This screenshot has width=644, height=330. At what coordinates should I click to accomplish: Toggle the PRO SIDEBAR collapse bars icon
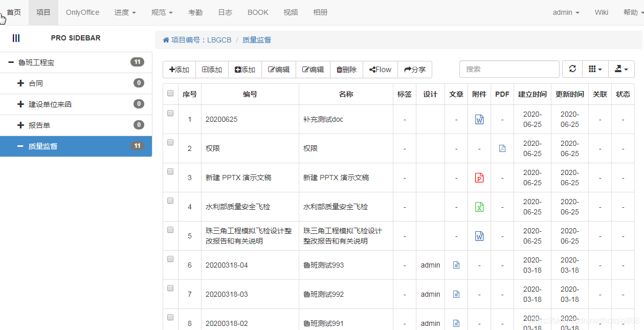(16, 38)
